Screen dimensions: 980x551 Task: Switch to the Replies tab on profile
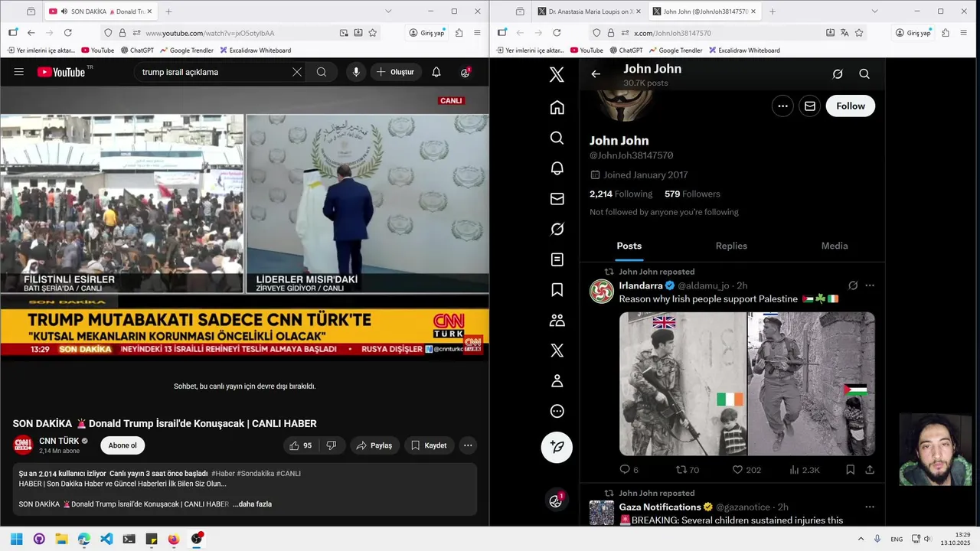[x=731, y=246]
